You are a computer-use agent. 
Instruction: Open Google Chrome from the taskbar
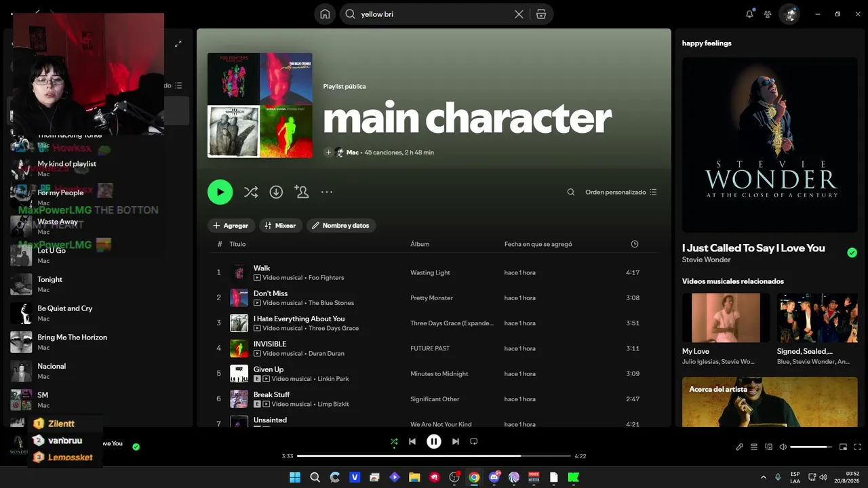tap(474, 477)
